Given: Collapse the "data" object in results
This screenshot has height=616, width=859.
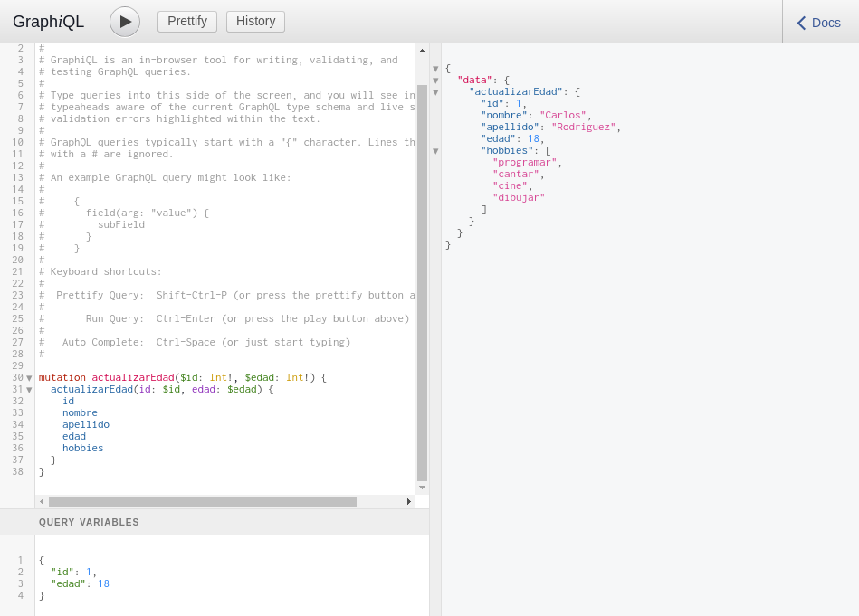Looking at the screenshot, I should click(x=435, y=81).
